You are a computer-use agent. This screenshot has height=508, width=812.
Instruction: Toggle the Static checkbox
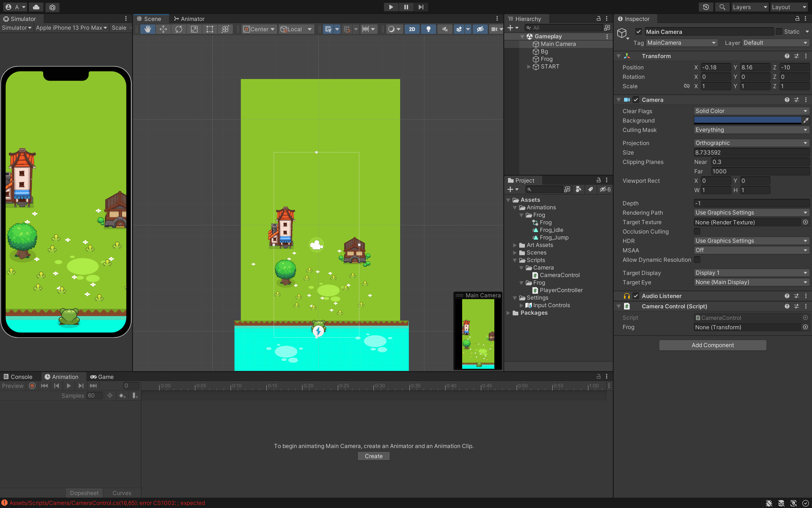pyautogui.click(x=779, y=32)
